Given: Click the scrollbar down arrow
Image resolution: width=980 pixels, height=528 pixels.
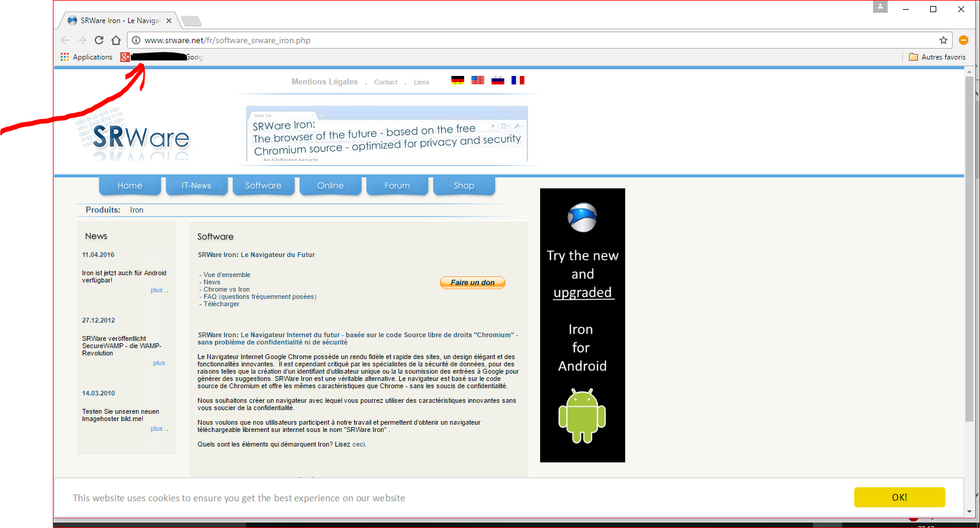Looking at the screenshot, I should 969,512.
